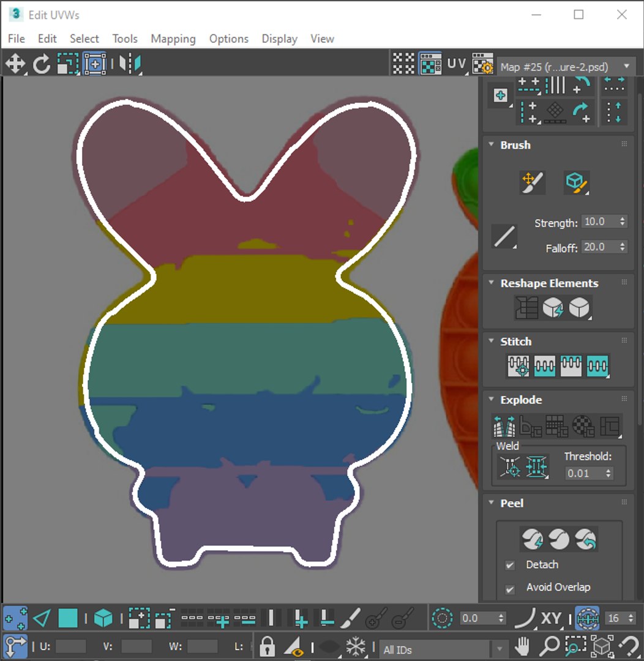Toggle the Lock Selection padlock
This screenshot has height=661, width=644.
pyautogui.click(x=267, y=646)
